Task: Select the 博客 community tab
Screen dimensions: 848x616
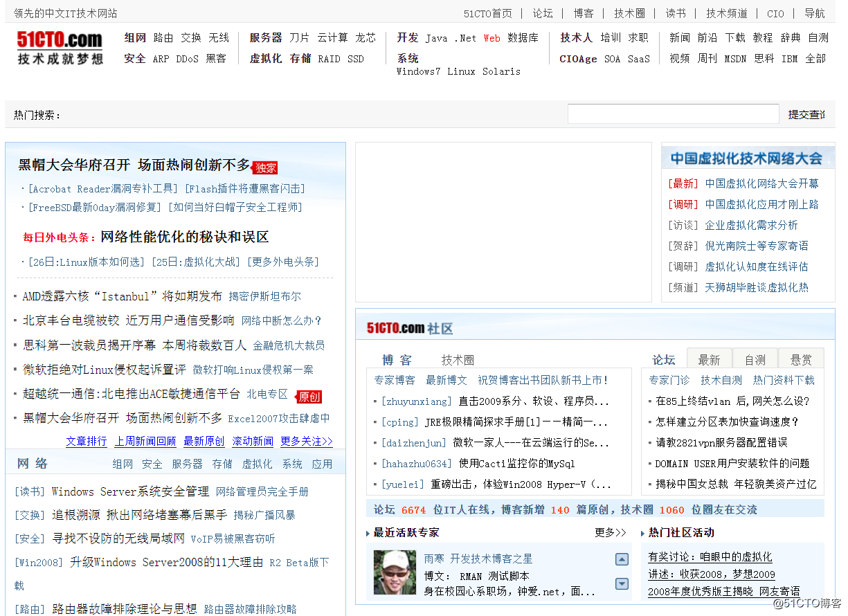Action: pyautogui.click(x=397, y=360)
